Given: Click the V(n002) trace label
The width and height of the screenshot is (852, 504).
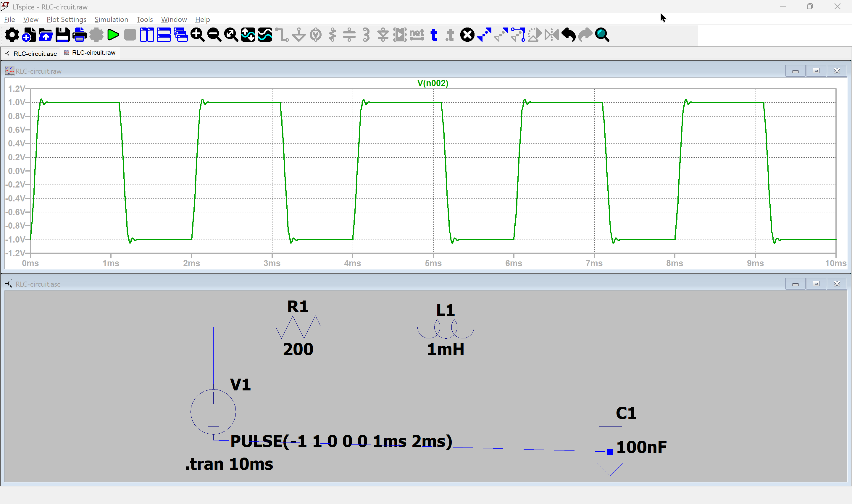Looking at the screenshot, I should point(433,83).
